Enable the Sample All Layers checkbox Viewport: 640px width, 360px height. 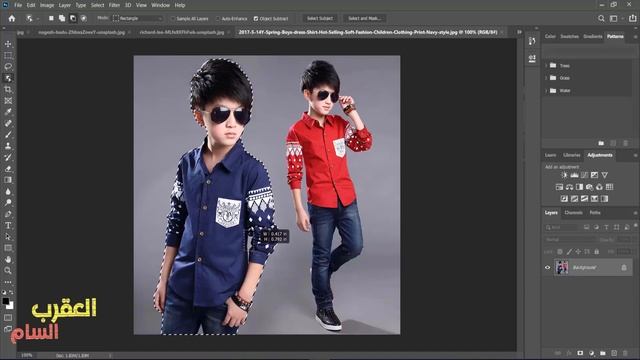click(173, 18)
